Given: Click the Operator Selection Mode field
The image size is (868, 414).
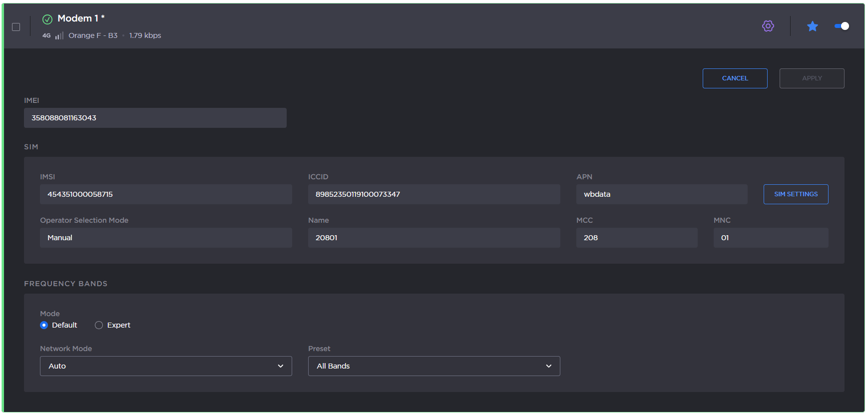Looking at the screenshot, I should (x=166, y=238).
